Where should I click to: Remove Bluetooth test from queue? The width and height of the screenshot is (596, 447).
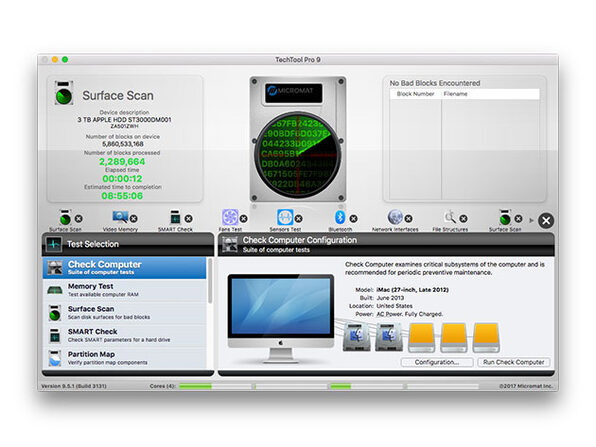(353, 219)
